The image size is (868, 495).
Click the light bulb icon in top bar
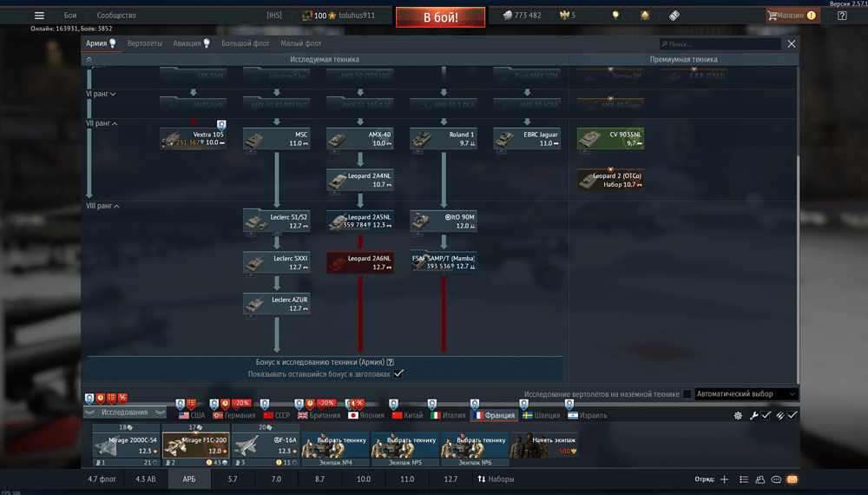pos(615,16)
